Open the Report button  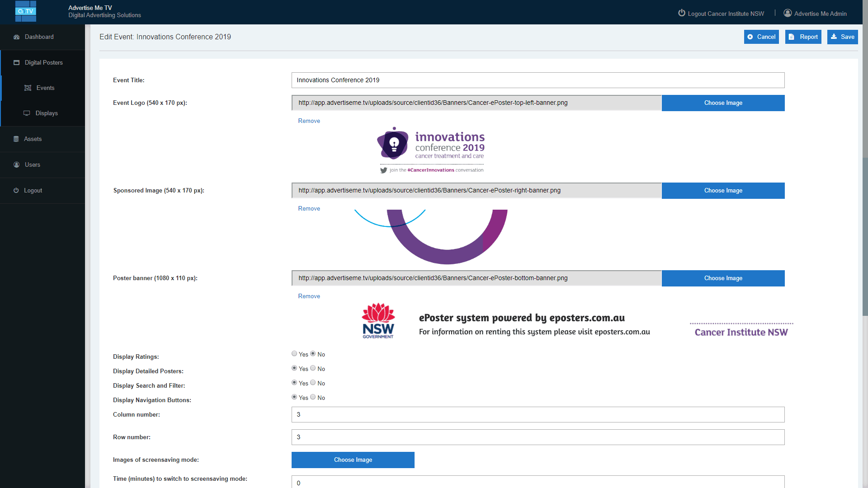pyautogui.click(x=803, y=37)
